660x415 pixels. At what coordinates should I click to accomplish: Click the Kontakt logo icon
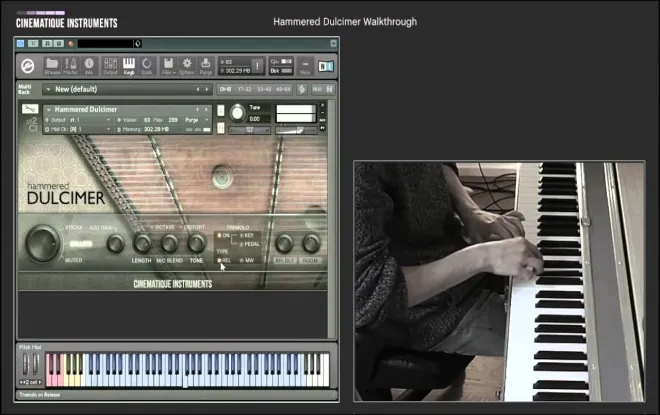click(28, 66)
